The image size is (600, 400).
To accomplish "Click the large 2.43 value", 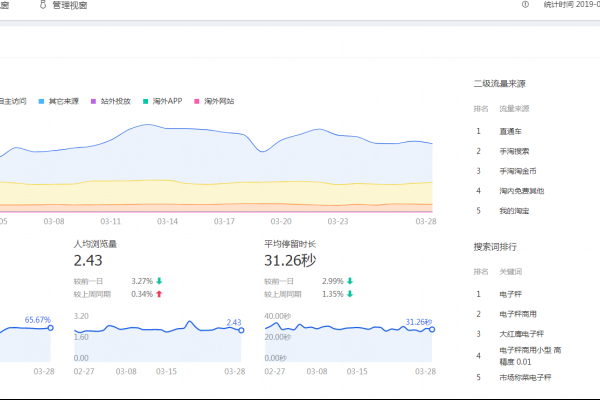I will 88,261.
